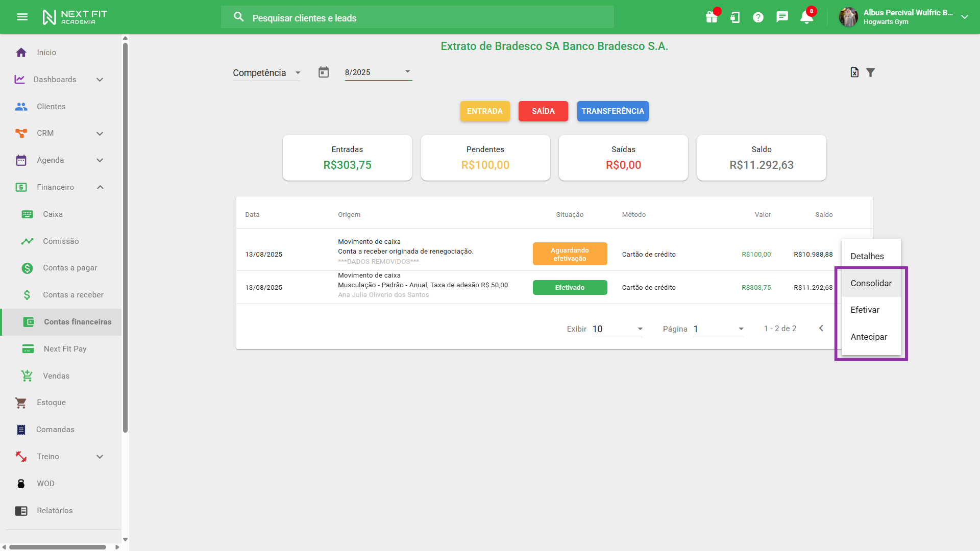Expand the CRM sidebar section
Screen dimensions: 980x551
coord(100,133)
